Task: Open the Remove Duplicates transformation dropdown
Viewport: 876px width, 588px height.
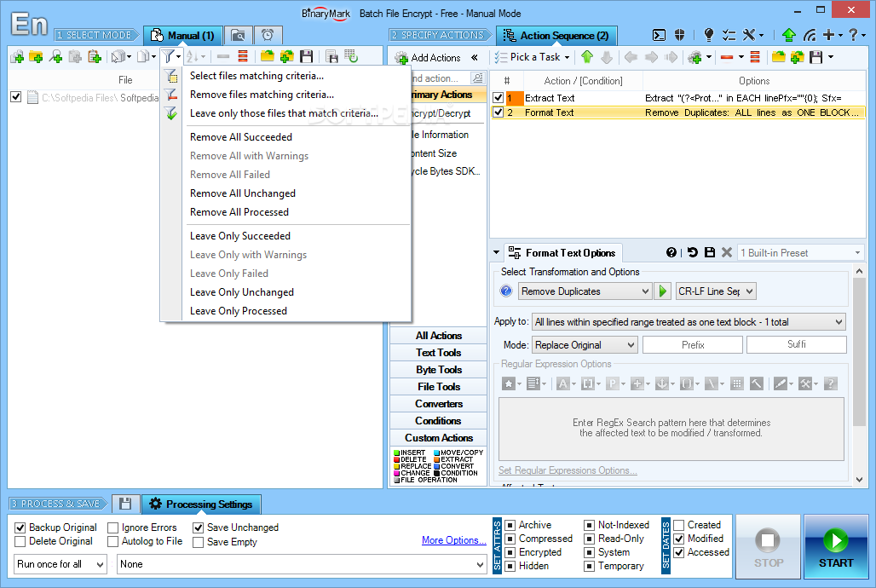Action: (x=585, y=291)
